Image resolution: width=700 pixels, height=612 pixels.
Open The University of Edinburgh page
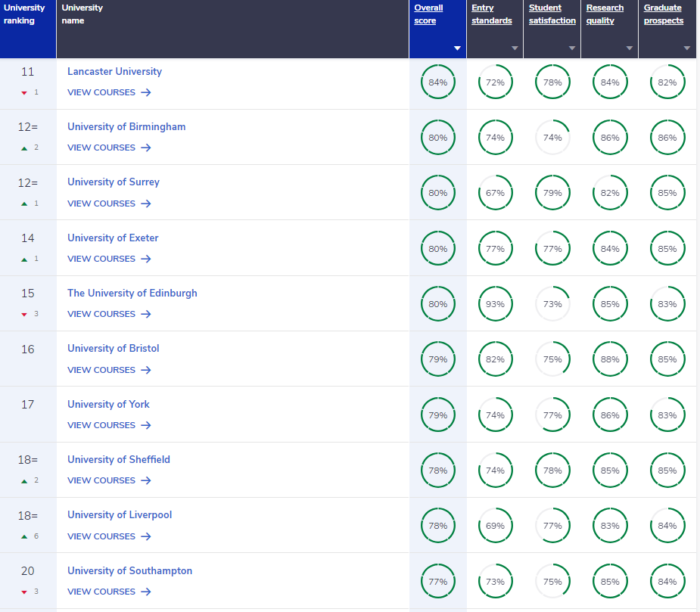(x=132, y=294)
